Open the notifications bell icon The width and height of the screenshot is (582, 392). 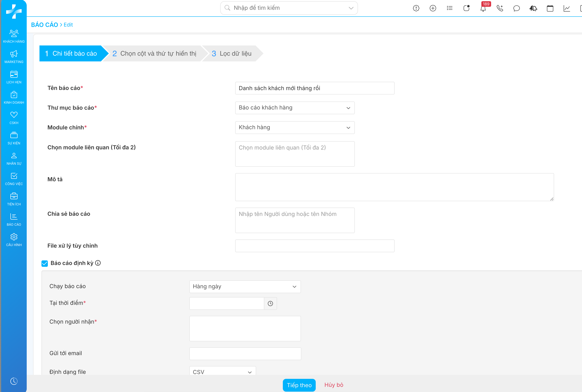click(x=483, y=9)
